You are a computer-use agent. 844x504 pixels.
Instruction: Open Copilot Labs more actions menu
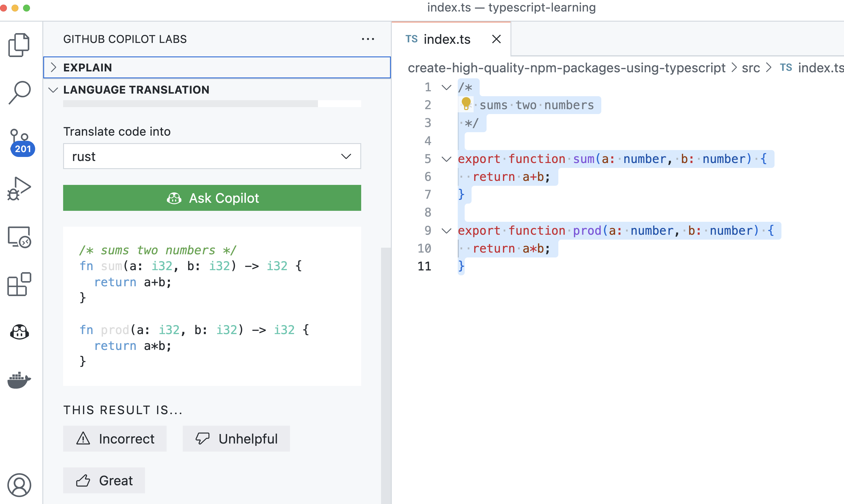(x=368, y=39)
